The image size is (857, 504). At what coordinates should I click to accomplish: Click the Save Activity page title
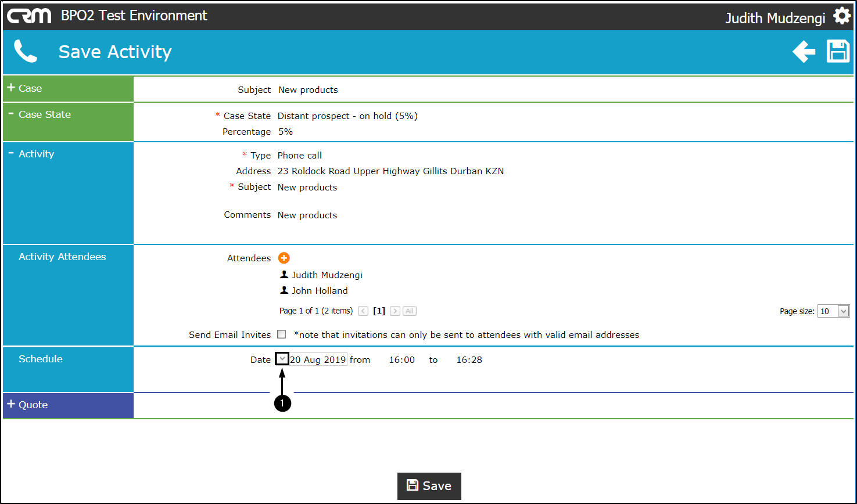(115, 52)
